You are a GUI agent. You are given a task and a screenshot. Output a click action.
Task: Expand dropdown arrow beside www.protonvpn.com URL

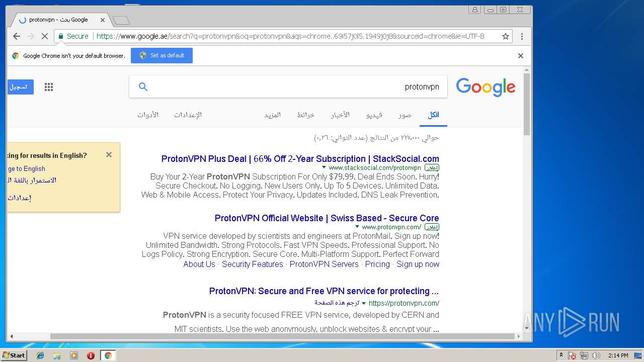click(x=357, y=227)
